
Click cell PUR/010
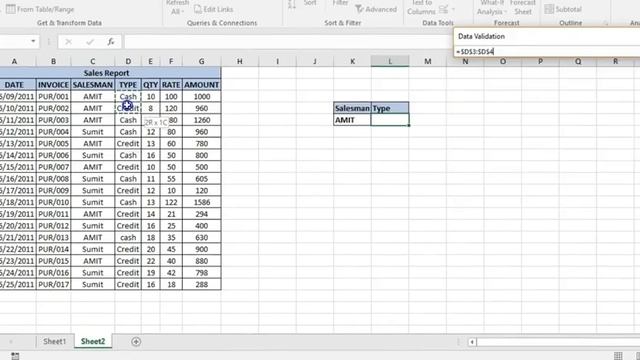(53, 202)
